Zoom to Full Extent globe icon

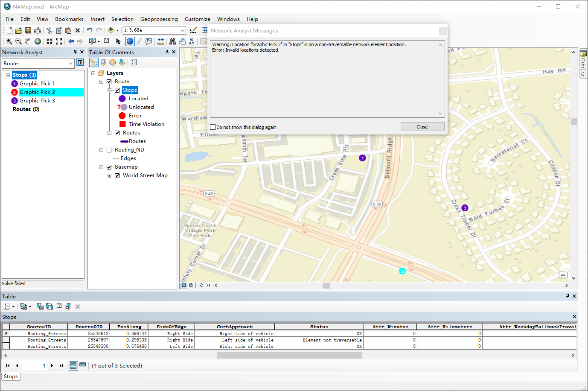38,41
